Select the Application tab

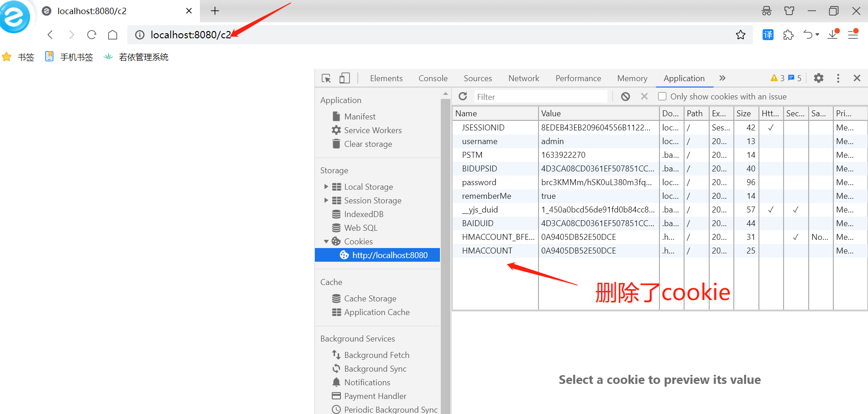coord(684,78)
